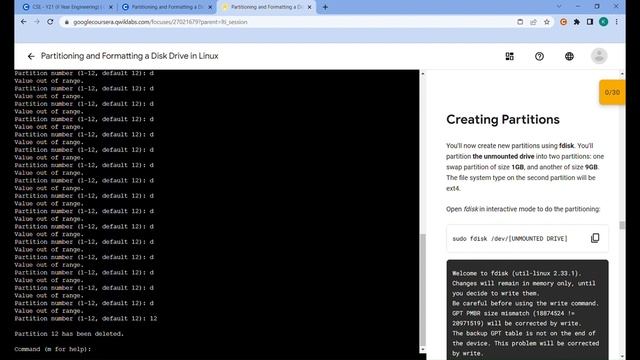Click the terminal scrollbar down arrow

click(422, 349)
